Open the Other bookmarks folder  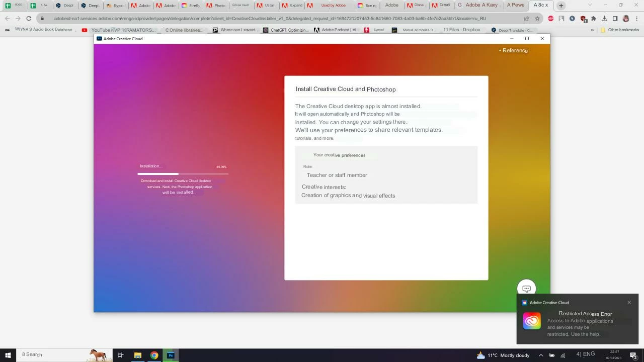619,30
